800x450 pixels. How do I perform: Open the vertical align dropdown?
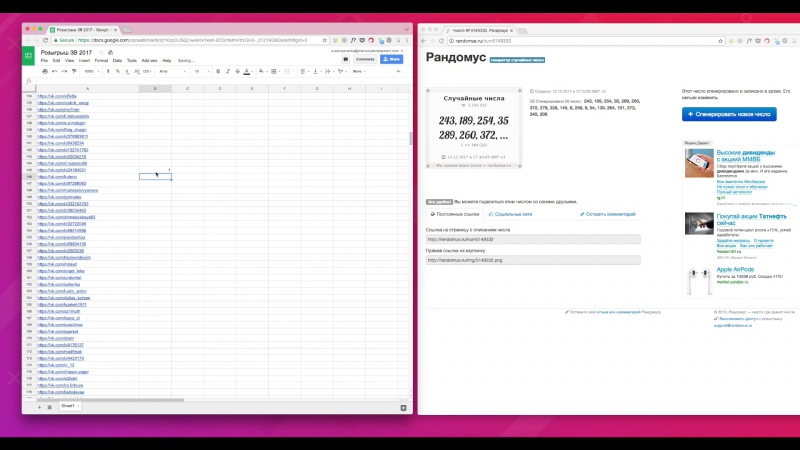[x=316, y=71]
